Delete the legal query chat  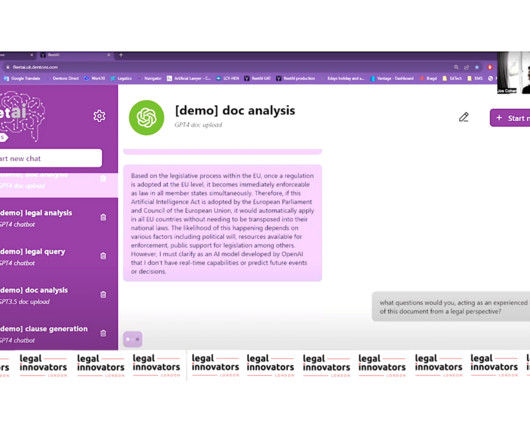pyautogui.click(x=103, y=256)
